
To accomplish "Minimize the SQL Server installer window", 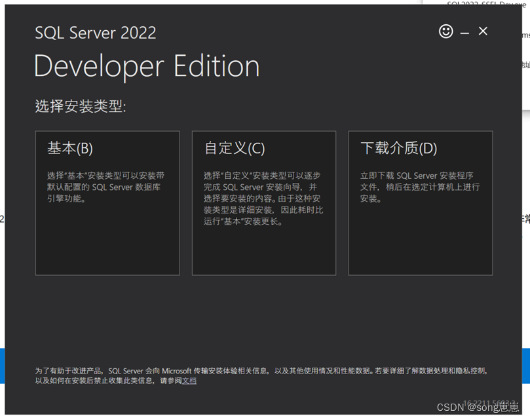I will click(x=464, y=33).
